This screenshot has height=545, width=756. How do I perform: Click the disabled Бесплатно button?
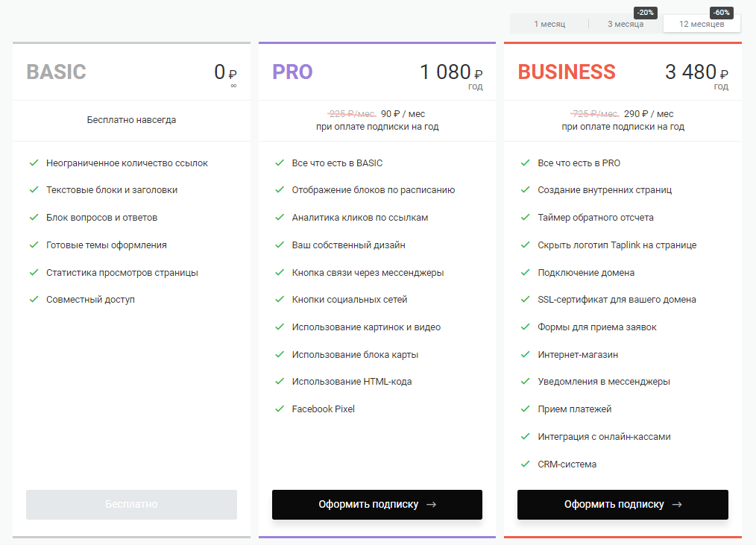coord(131,504)
